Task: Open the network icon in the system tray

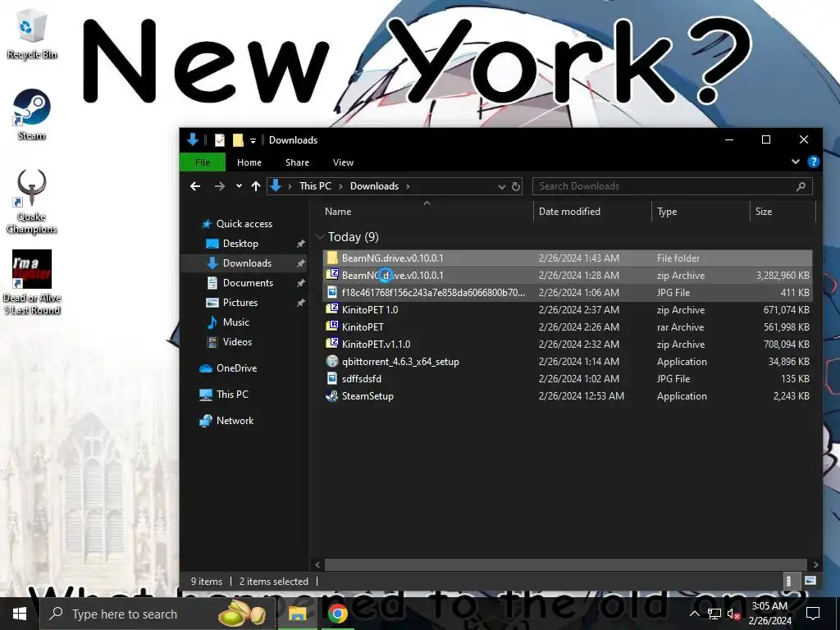Action: [x=714, y=614]
